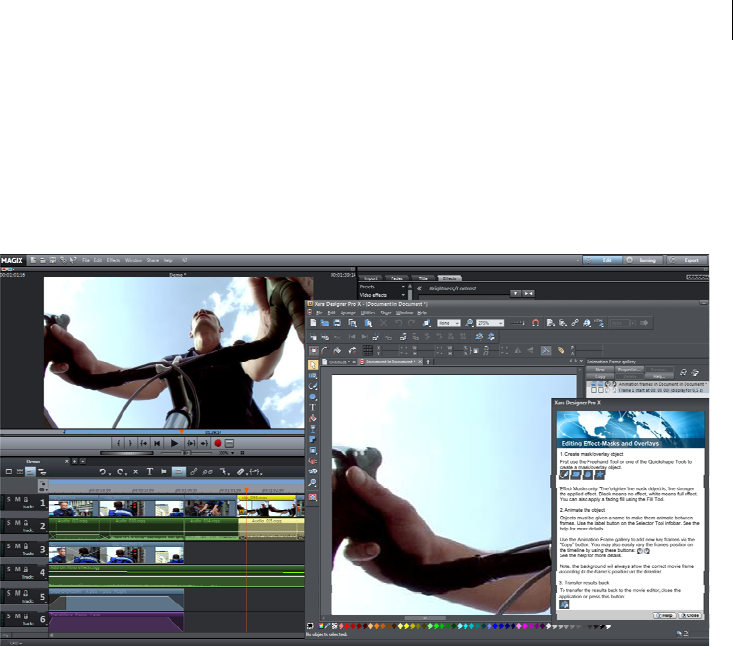Mute track 5 with the M button
Viewport: 733px width, 646px height.
coord(17,593)
